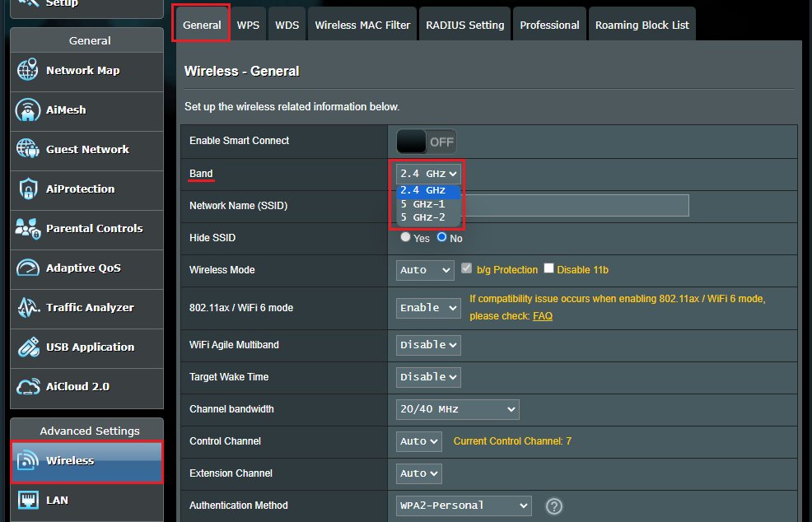Click the FAQ link
This screenshot has height=522, width=812.
(x=542, y=316)
